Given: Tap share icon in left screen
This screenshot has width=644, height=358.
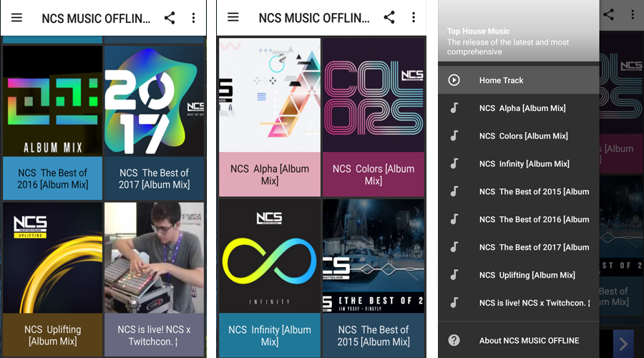Looking at the screenshot, I should click(170, 18).
